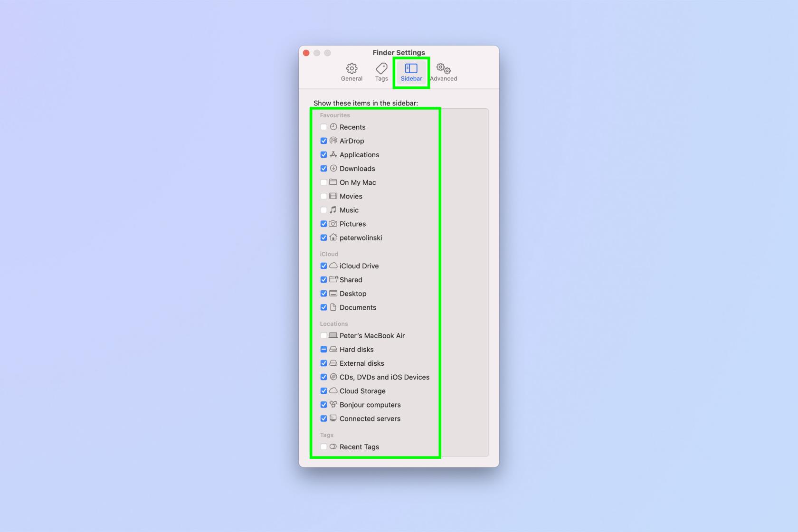Uncheck CDs, DVDs and iOS Devices checkbox
This screenshot has height=532, width=798.
coord(323,377)
